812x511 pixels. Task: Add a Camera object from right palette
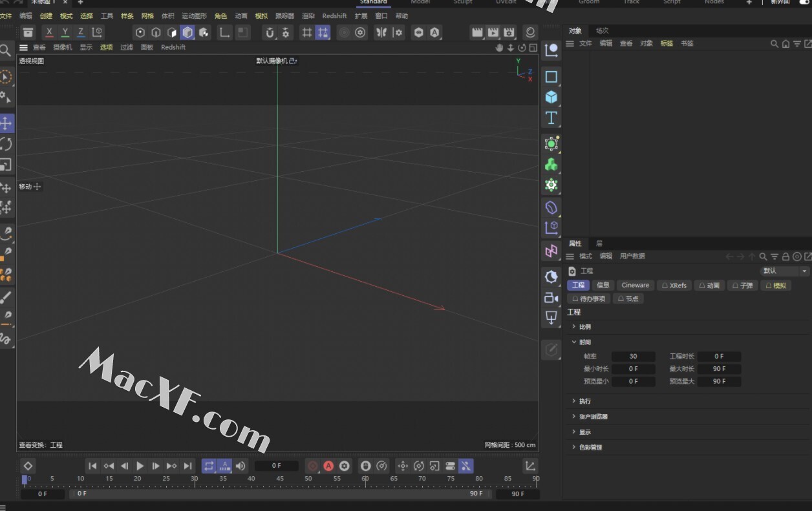pyautogui.click(x=551, y=297)
